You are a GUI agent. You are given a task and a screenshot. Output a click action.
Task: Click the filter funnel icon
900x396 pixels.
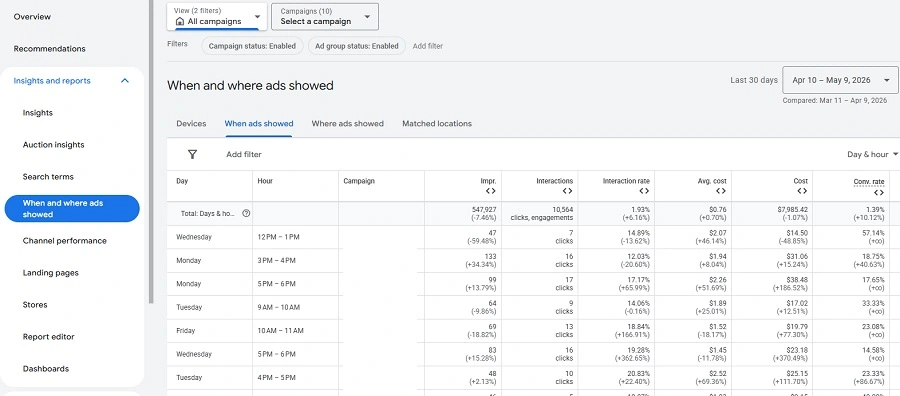192,154
